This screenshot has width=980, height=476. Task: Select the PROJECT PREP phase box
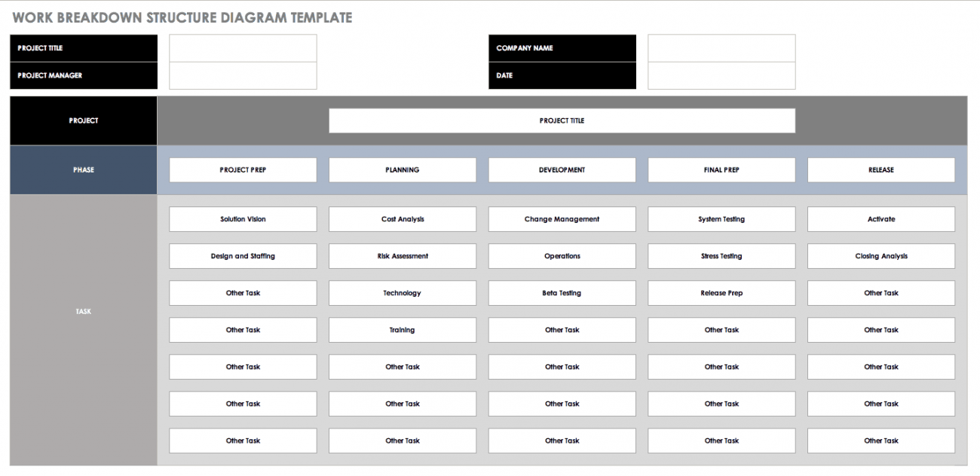[x=243, y=169]
